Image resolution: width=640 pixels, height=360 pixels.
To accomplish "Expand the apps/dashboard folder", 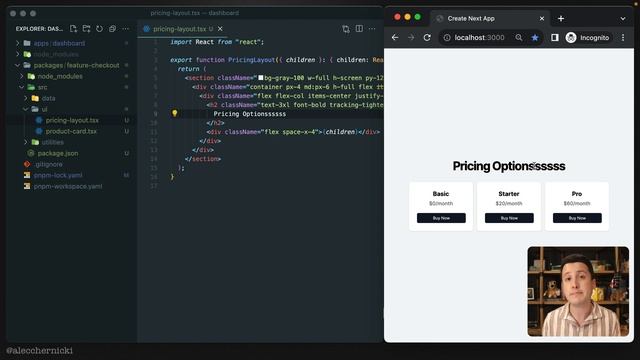I will pyautogui.click(x=59, y=43).
